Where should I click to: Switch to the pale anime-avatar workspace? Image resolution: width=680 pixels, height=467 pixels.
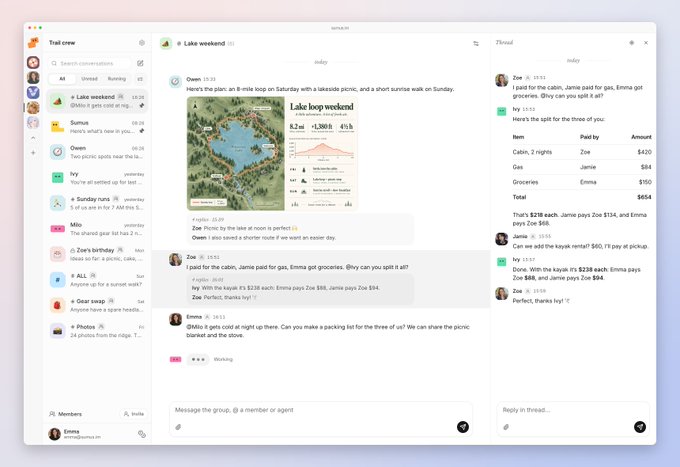point(33,123)
